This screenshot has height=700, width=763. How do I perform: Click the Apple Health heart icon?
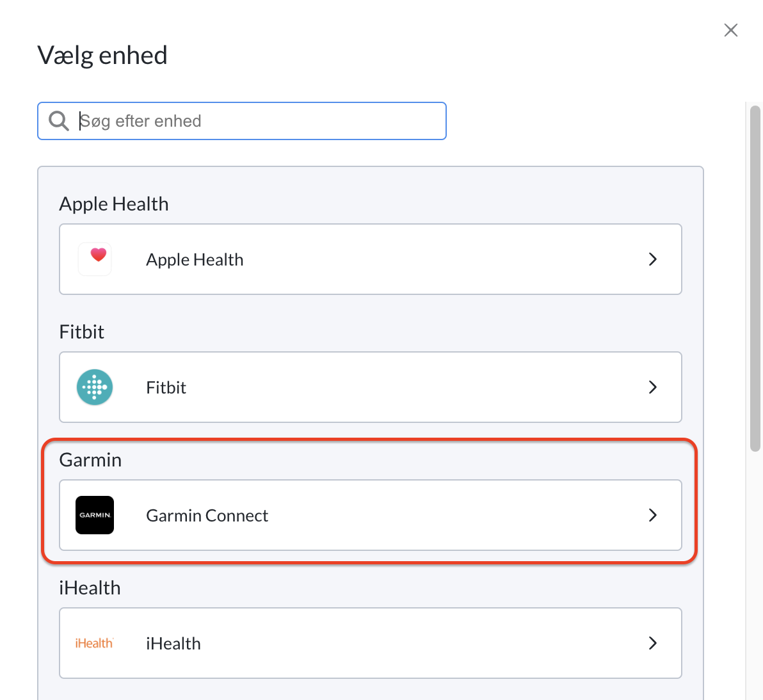[95, 259]
